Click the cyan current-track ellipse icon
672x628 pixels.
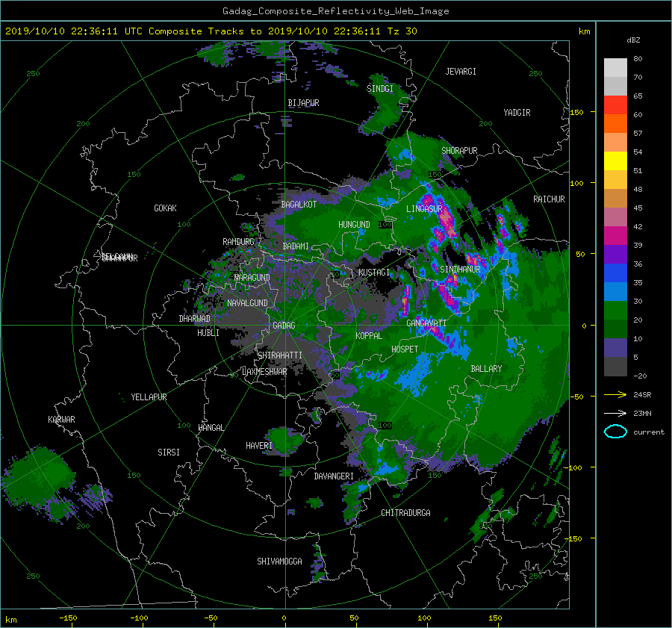[x=615, y=432]
